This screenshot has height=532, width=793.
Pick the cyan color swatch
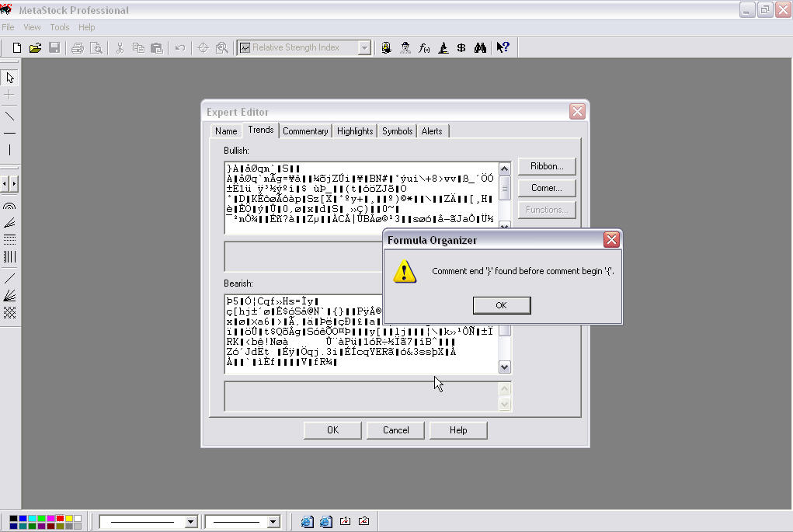[32, 518]
